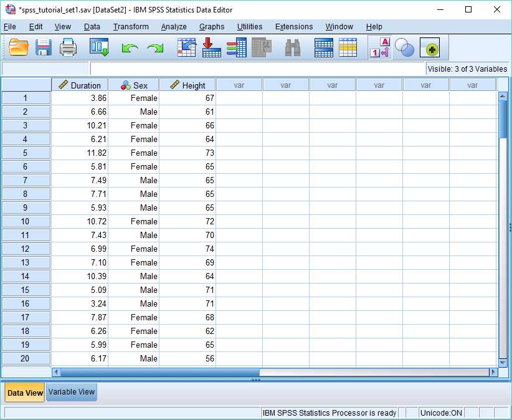The height and width of the screenshot is (420, 512).
Task: Maximize the SPSS Data Editor window
Action: pyautogui.click(x=468, y=9)
